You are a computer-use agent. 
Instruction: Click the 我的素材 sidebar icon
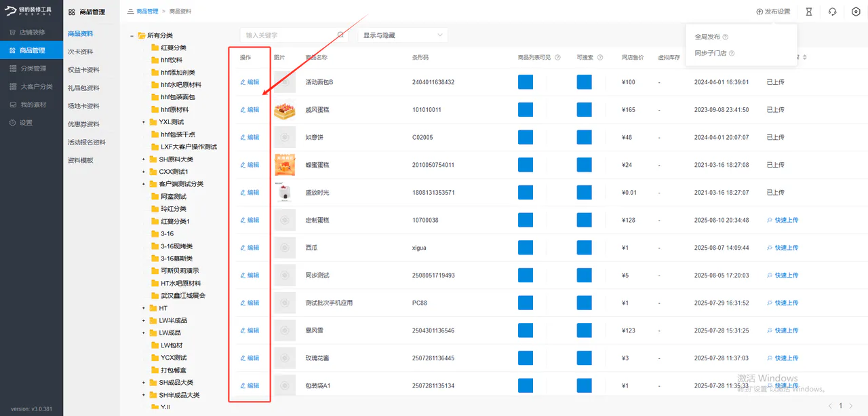tap(12, 105)
